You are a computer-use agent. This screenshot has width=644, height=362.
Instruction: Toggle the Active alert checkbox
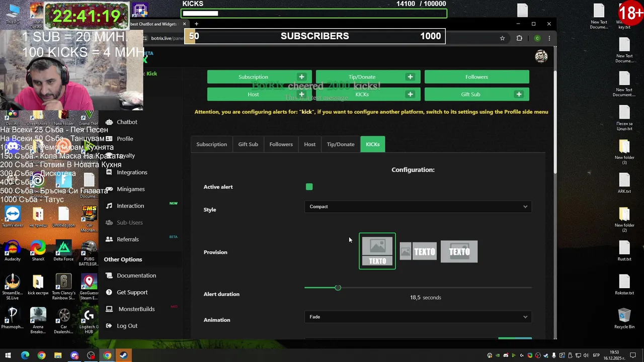pyautogui.click(x=309, y=187)
